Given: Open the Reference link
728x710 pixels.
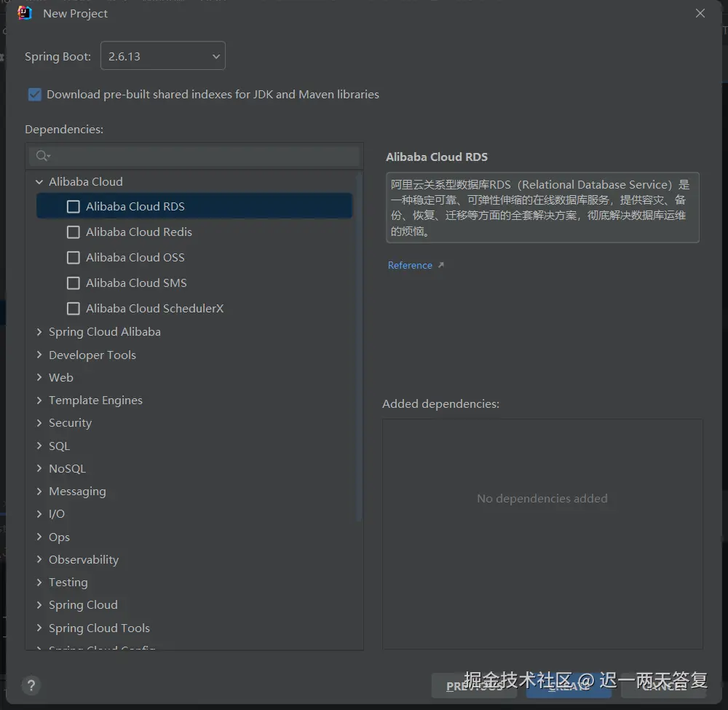Looking at the screenshot, I should pyautogui.click(x=410, y=265).
